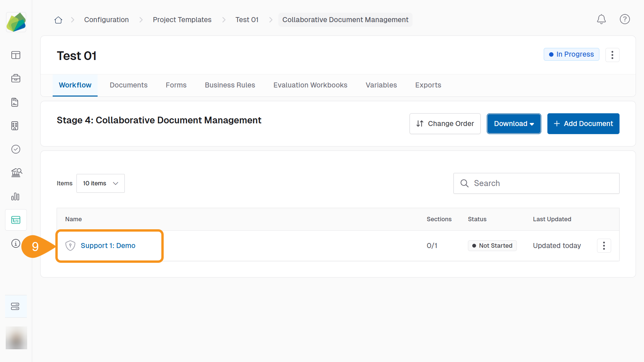Open the Evaluation Workbooks tab
644x362 pixels.
tap(310, 85)
